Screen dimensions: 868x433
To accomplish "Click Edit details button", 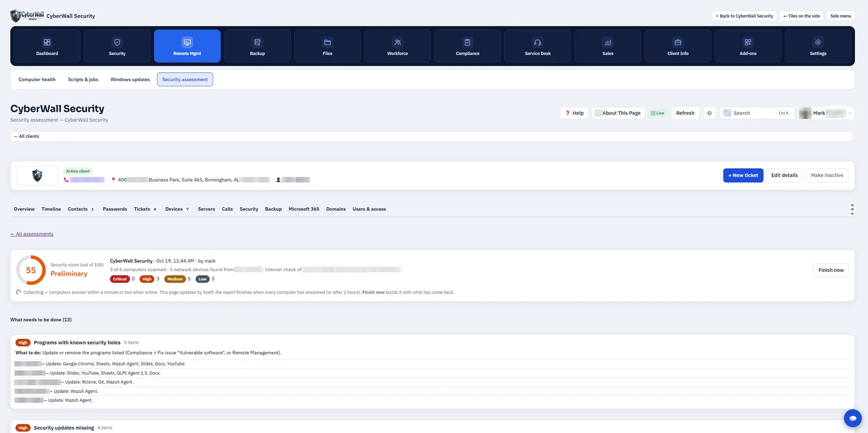I will coord(784,176).
